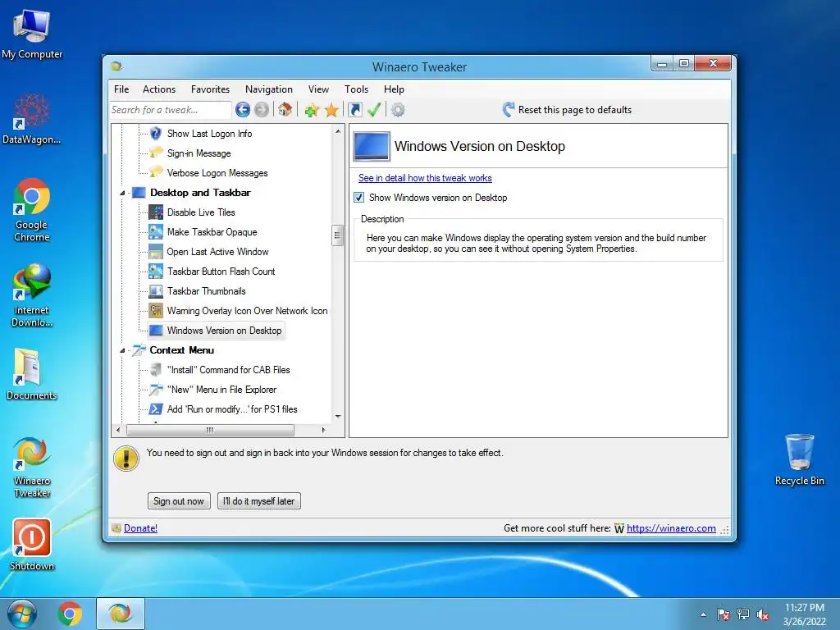
Task: Select Open Last Active Window item
Action: click(217, 252)
